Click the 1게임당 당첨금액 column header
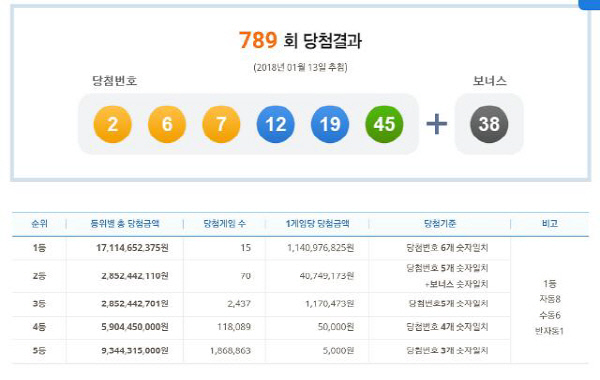 click(317, 223)
